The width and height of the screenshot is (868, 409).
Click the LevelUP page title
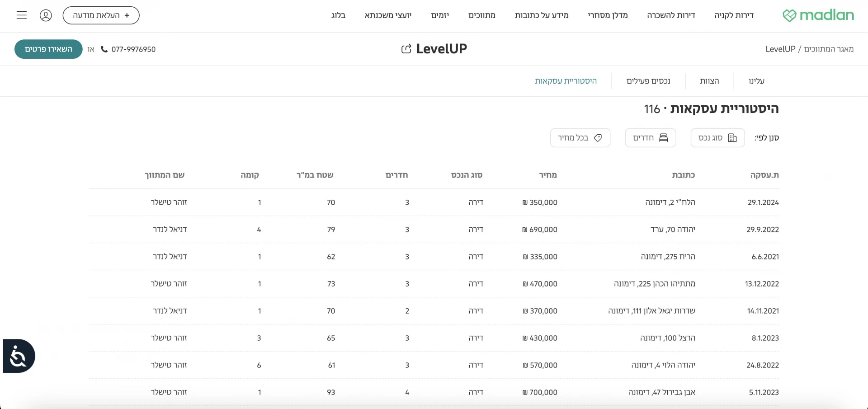click(x=442, y=49)
